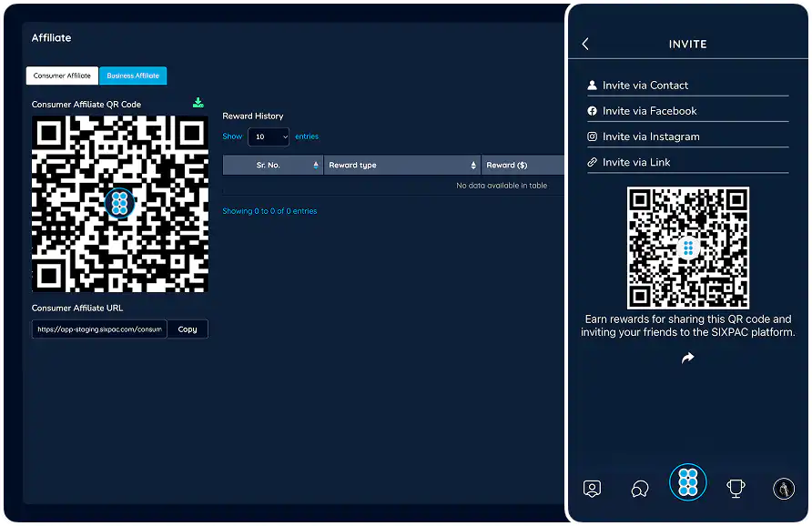Image resolution: width=812 pixels, height=526 pixels.
Task: Open the trophy icon in bottom nav
Action: point(736,489)
